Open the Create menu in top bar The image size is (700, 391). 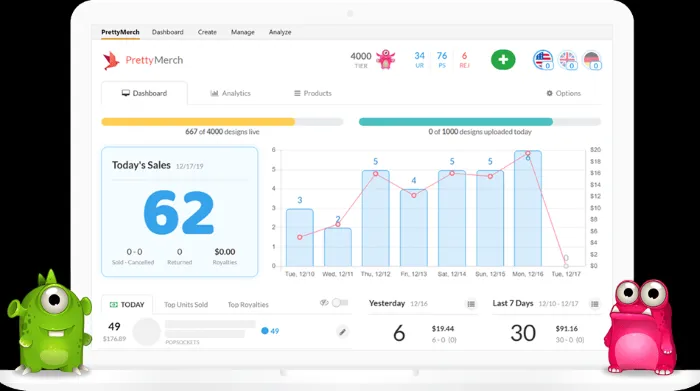[207, 32]
